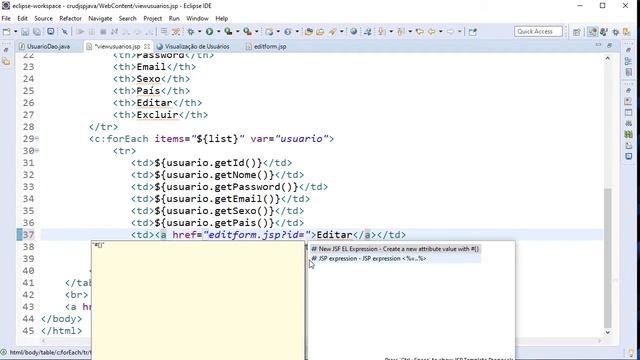The height and width of the screenshot is (360, 640).
Task: Minimize the editor area
Action: click(x=598, y=45)
